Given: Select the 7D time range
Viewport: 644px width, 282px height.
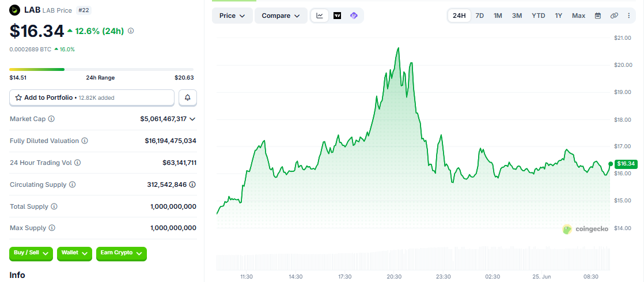Looking at the screenshot, I should tap(480, 16).
